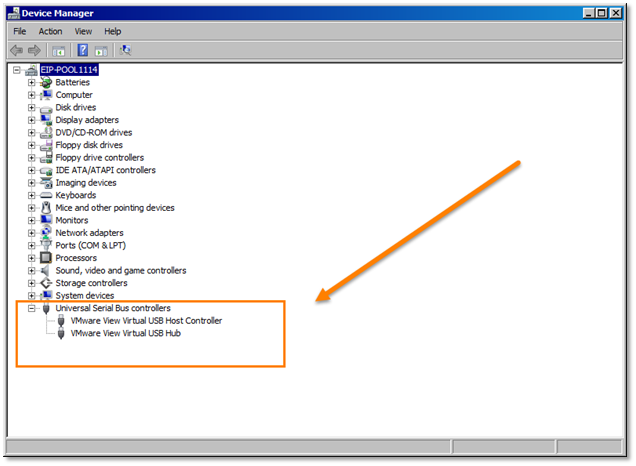
Task: Click the Network adapters category icon
Action: pos(46,233)
